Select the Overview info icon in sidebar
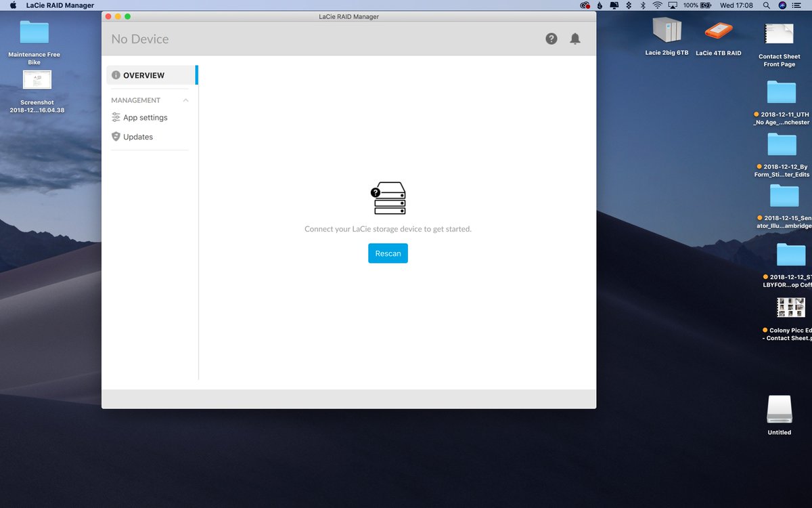The width and height of the screenshot is (812, 508). click(115, 75)
